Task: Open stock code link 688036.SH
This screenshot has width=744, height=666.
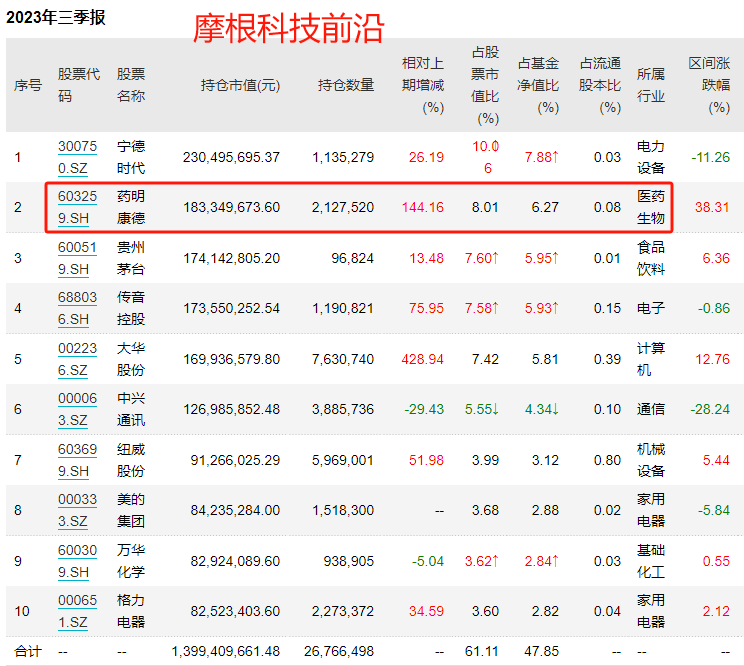Action: [77, 308]
